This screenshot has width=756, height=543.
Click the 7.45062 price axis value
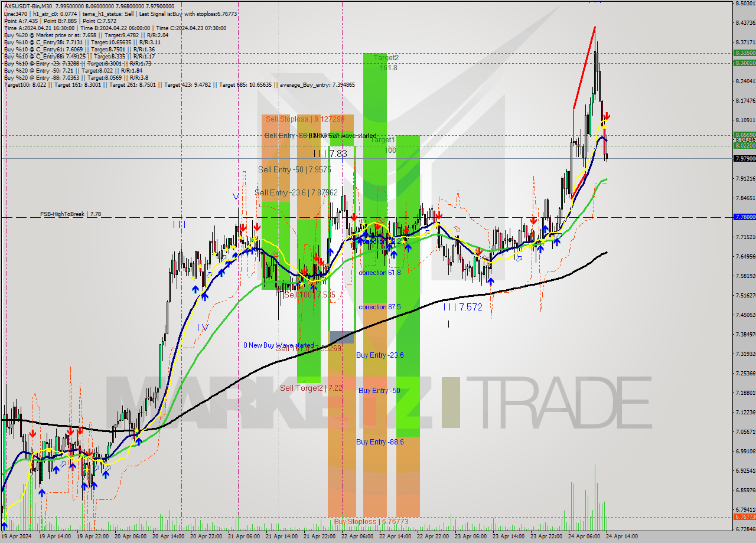point(745,315)
